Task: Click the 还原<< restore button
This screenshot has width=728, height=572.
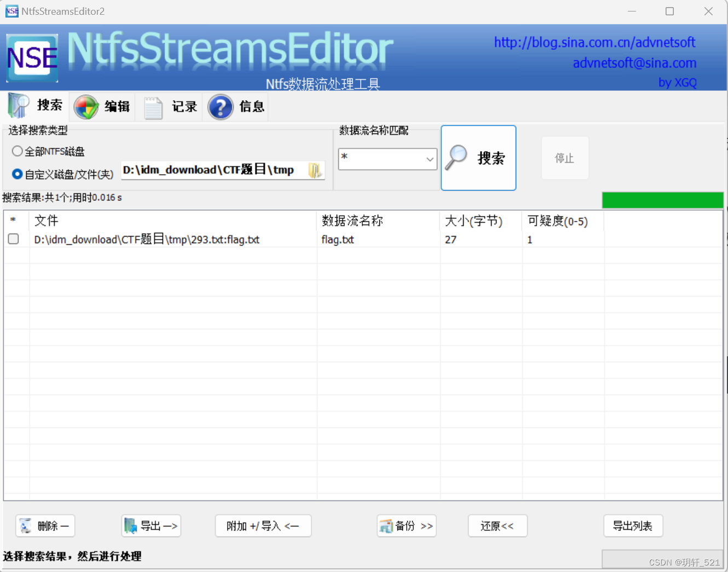Action: coord(498,526)
